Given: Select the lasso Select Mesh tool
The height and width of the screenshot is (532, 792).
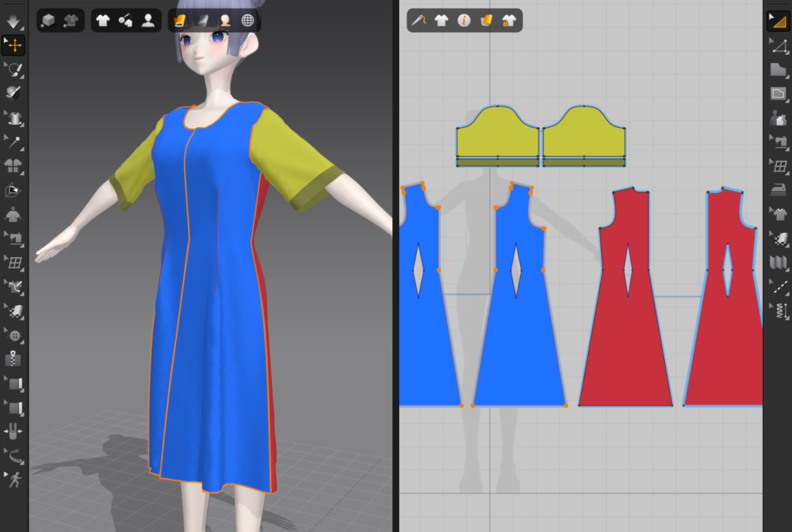Looking at the screenshot, I should 14,70.
